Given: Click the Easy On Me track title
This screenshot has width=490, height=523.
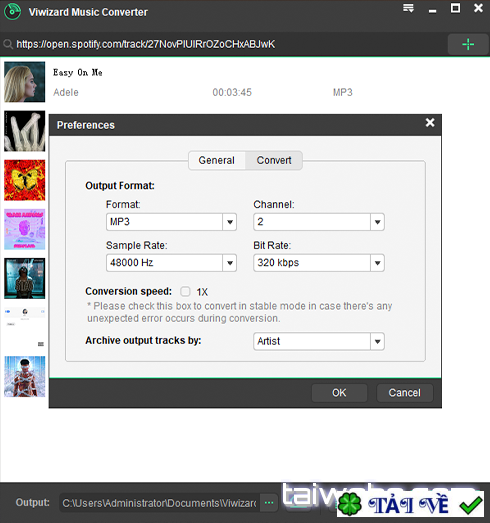Looking at the screenshot, I should click(78, 72).
